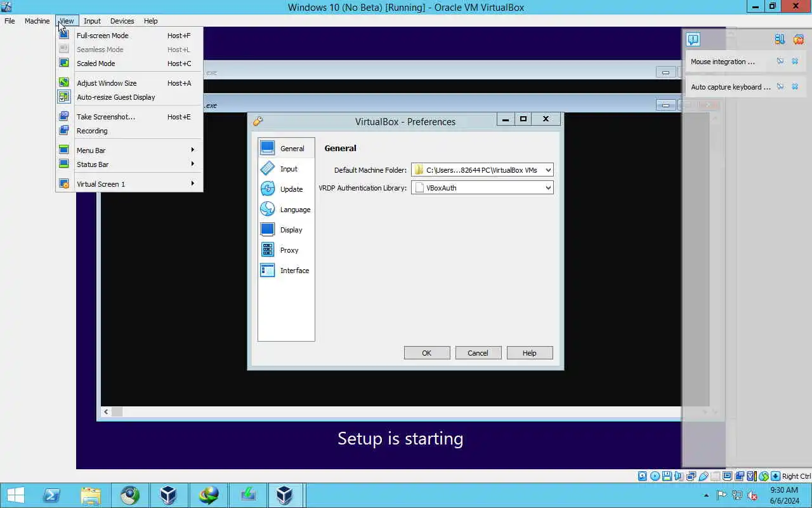Click the Internet Download Manager taskbar icon
The width and height of the screenshot is (812, 508).
[209, 495]
